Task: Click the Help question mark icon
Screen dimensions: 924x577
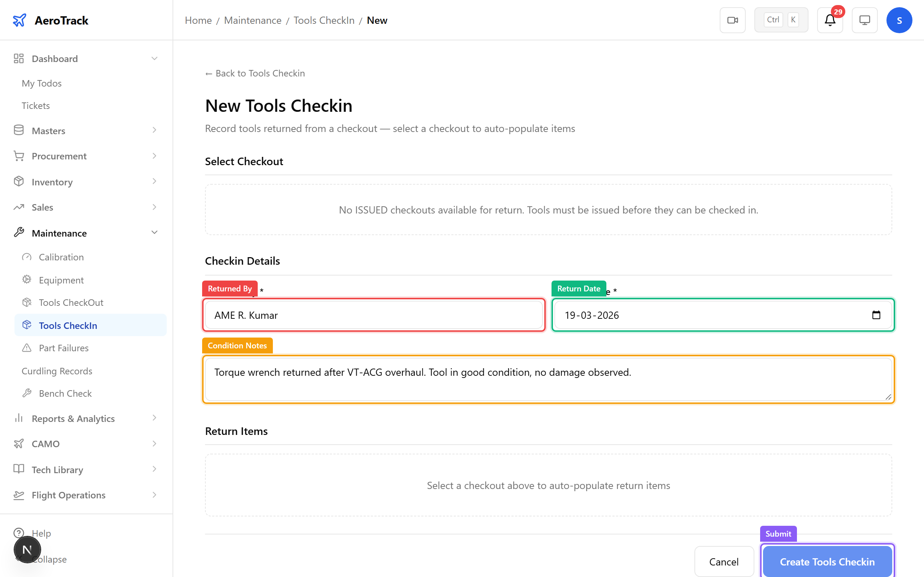Action: pyautogui.click(x=19, y=533)
